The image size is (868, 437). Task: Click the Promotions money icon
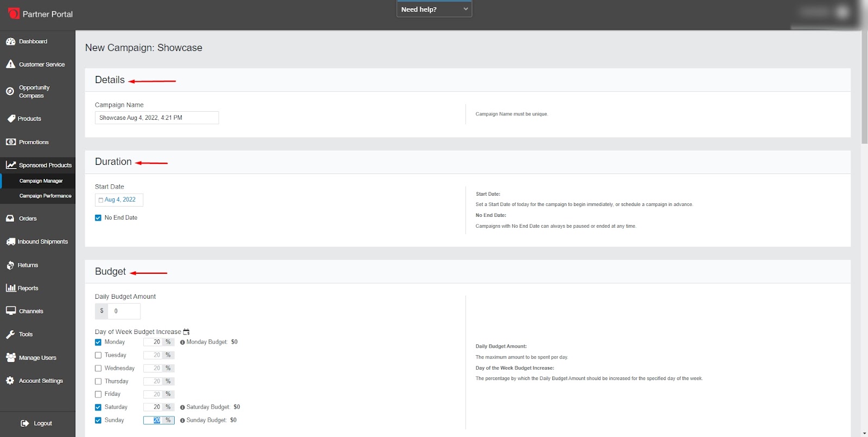tap(10, 142)
